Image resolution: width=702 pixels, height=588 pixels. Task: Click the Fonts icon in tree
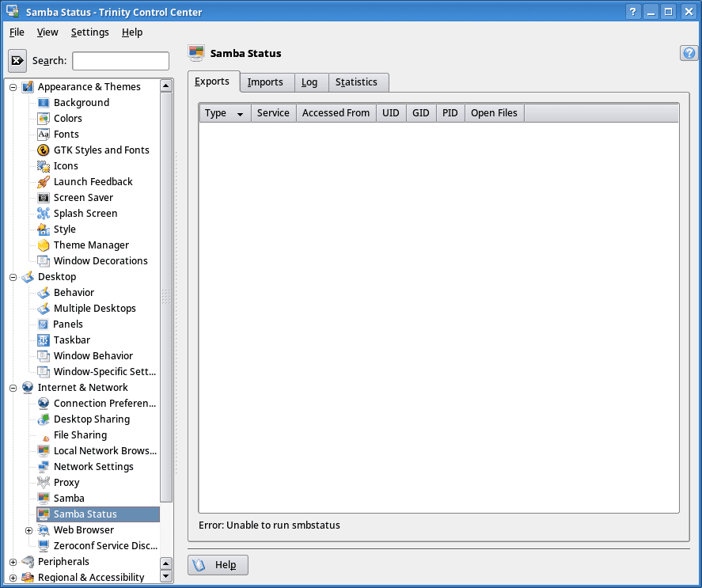(x=44, y=135)
